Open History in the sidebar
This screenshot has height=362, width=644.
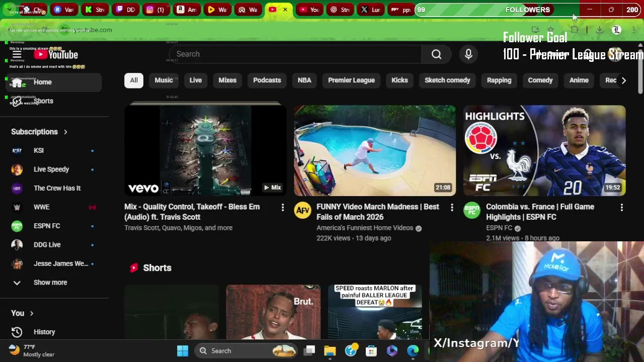click(54, 332)
